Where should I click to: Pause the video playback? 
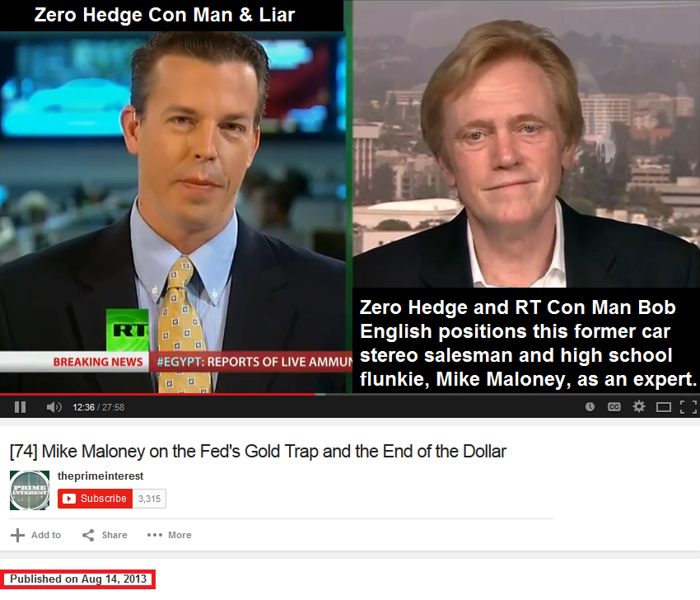[20, 407]
